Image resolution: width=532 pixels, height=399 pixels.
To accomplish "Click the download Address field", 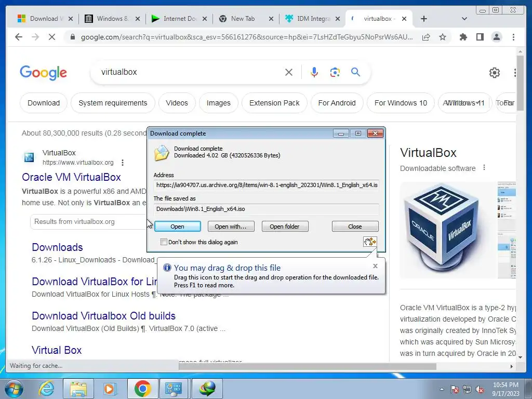I will click(267, 185).
